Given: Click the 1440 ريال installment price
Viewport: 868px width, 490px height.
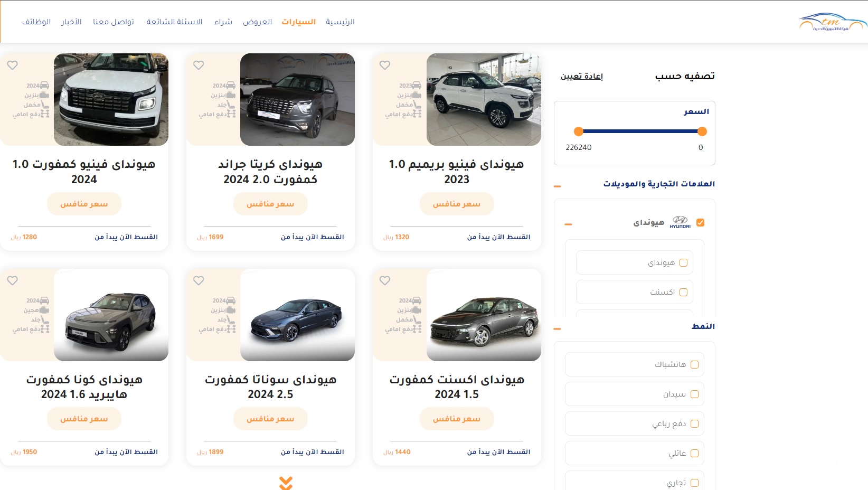Looking at the screenshot, I should pos(397,452).
